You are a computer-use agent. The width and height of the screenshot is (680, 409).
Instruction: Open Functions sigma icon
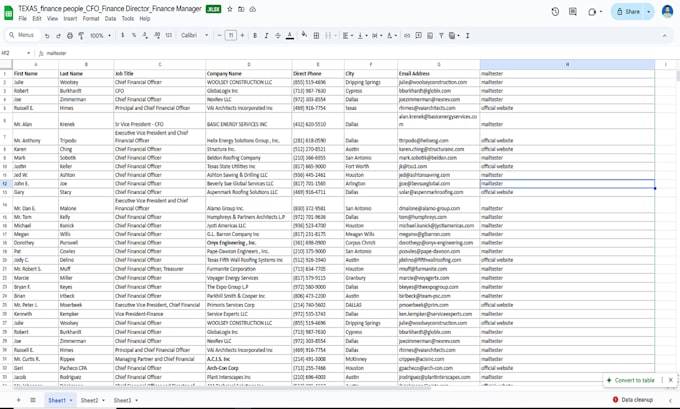[x=468, y=36]
